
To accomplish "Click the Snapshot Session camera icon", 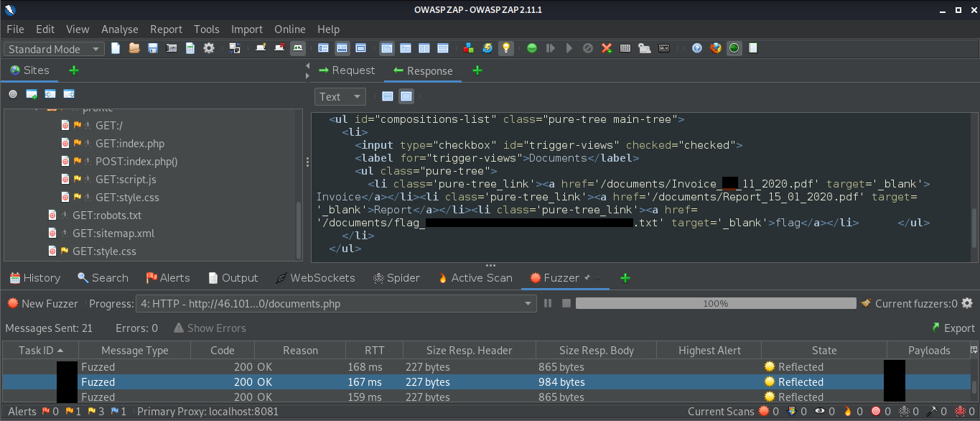I will pyautogui.click(x=172, y=48).
